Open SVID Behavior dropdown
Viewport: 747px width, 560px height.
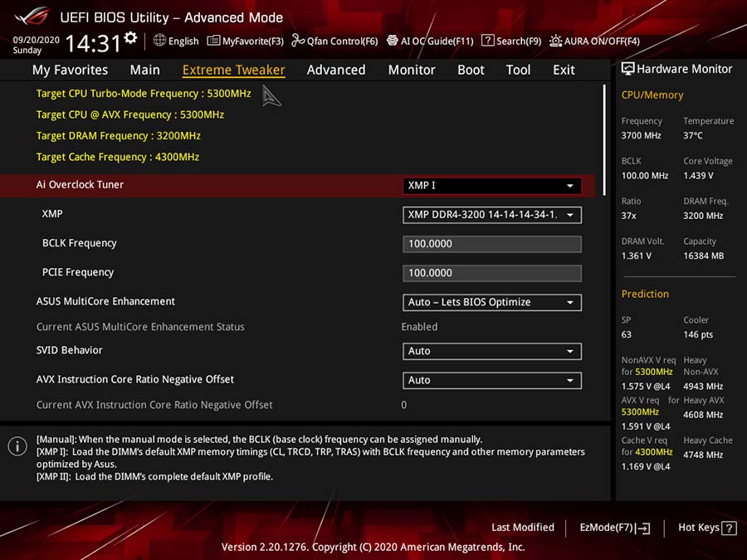tap(491, 352)
